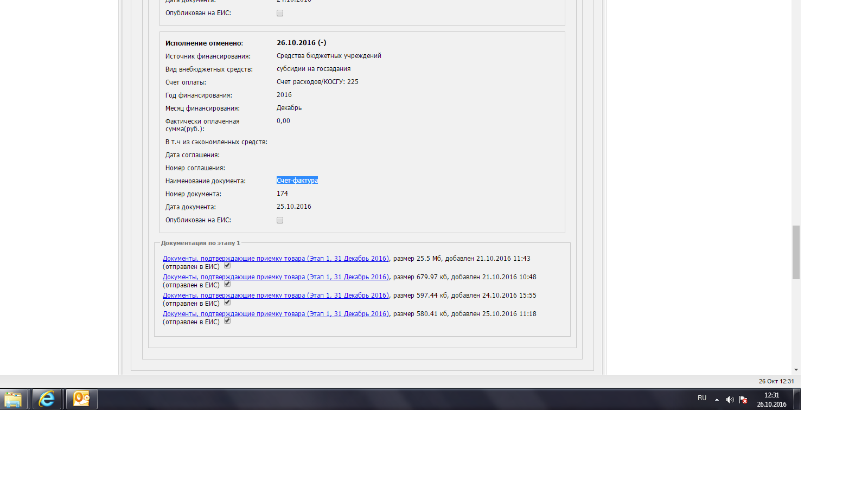Click financing year value '2016'
Image resolution: width=868 pixels, height=488 pixels.
(284, 95)
